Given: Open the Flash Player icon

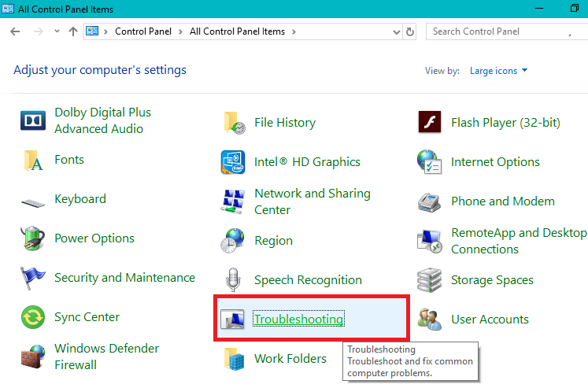Looking at the screenshot, I should 430,123.
